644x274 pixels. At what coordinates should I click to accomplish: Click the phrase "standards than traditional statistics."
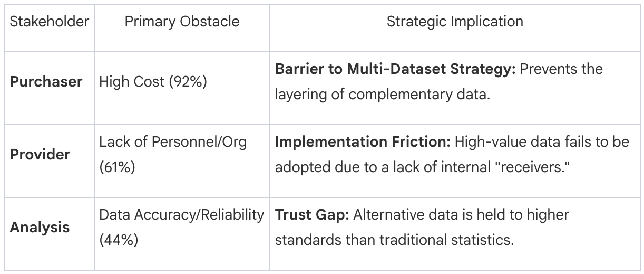click(394, 239)
